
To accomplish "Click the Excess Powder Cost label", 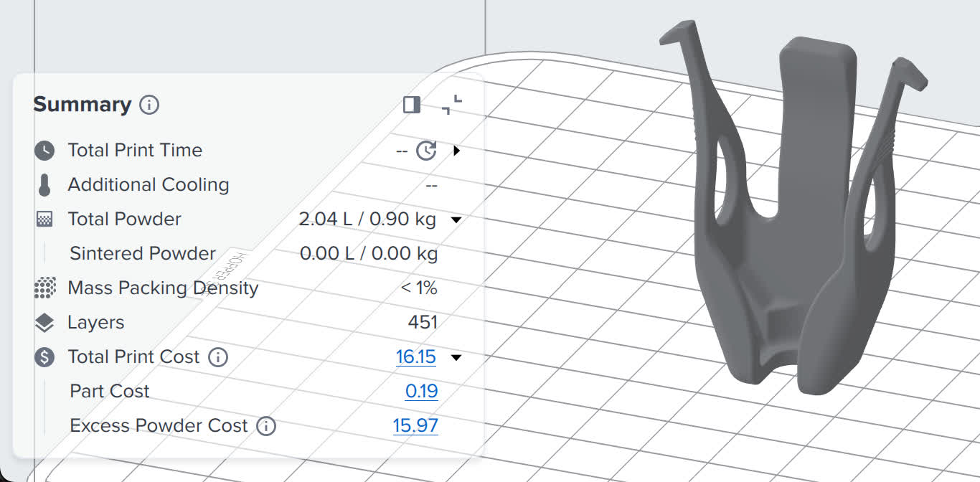I will click(x=159, y=425).
